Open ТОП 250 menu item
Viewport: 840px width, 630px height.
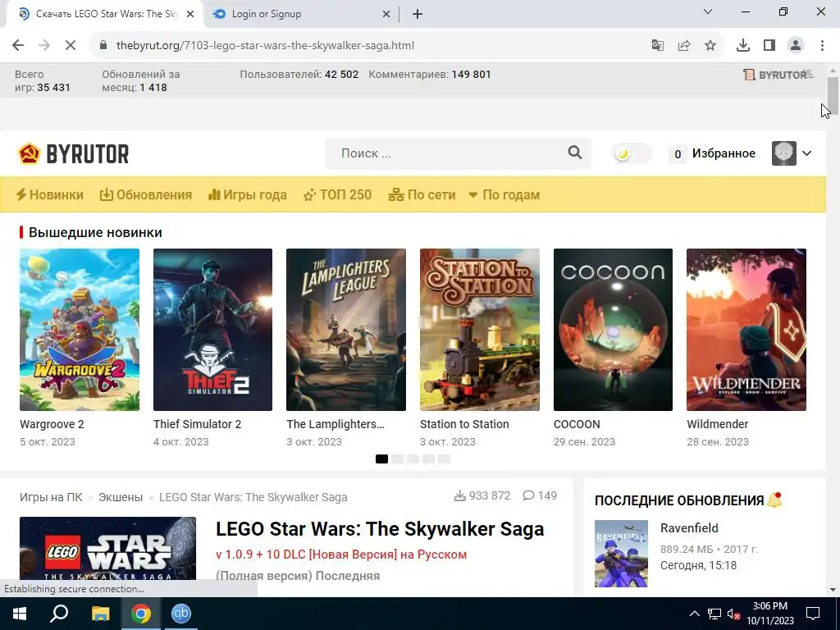click(x=337, y=194)
